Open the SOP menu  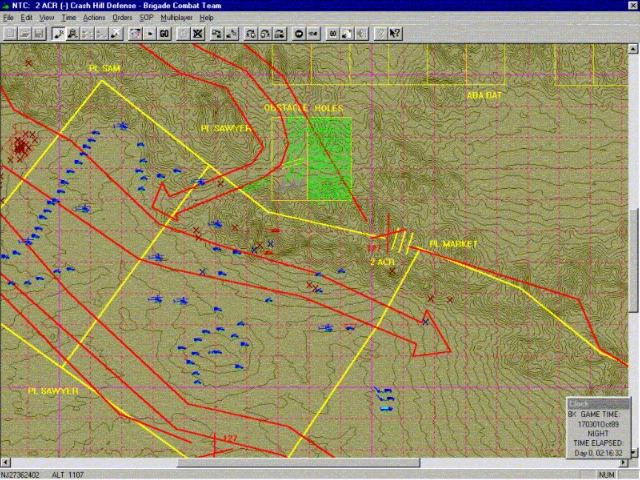pos(146,18)
